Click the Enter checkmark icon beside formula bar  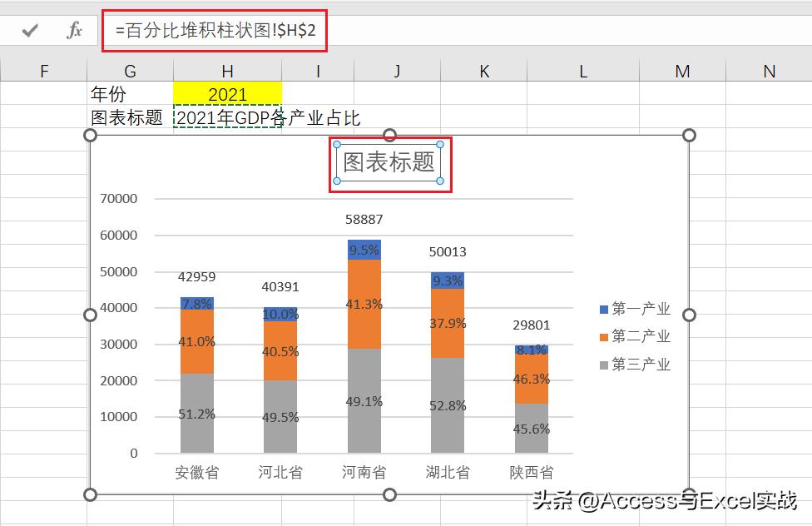[30, 29]
